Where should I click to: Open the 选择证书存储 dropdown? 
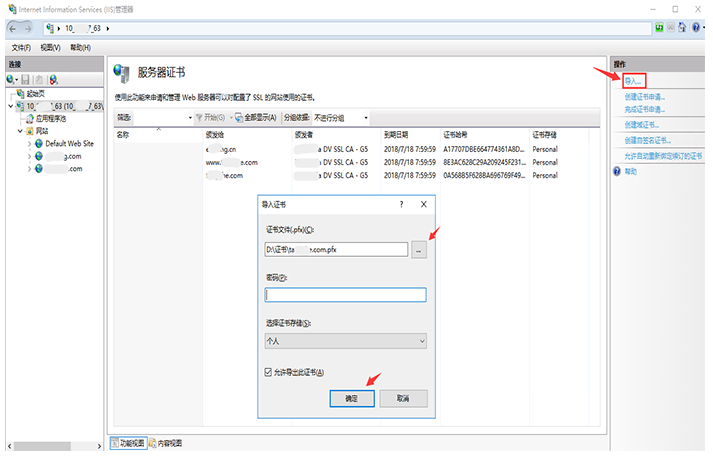[345, 340]
